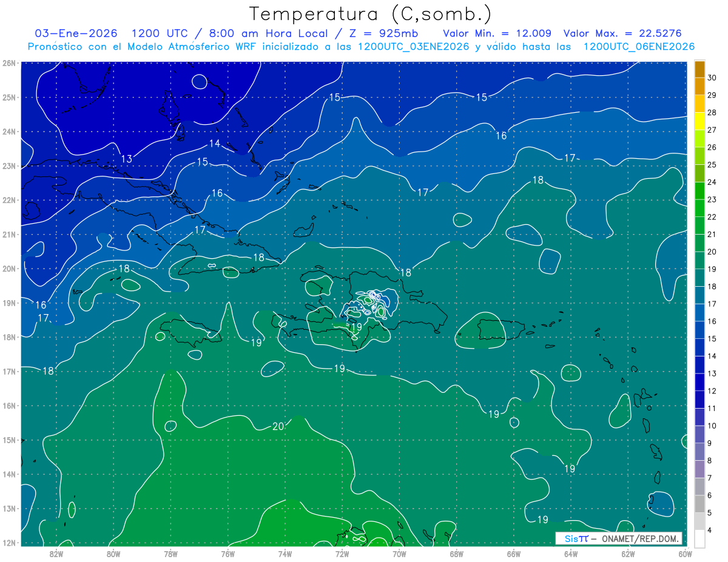Click the color bar label '21'
The width and height of the screenshot is (728, 562).
pyautogui.click(x=712, y=234)
